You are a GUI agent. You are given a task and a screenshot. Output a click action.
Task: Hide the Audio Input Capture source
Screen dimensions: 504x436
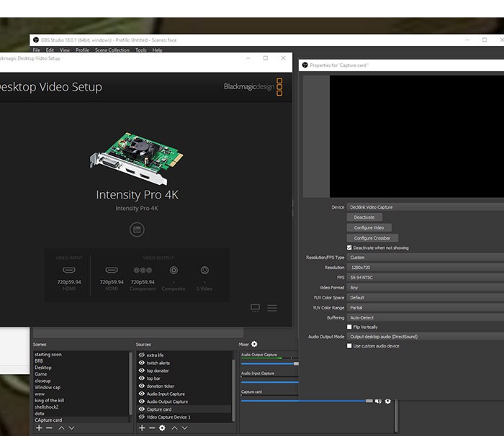click(x=141, y=394)
